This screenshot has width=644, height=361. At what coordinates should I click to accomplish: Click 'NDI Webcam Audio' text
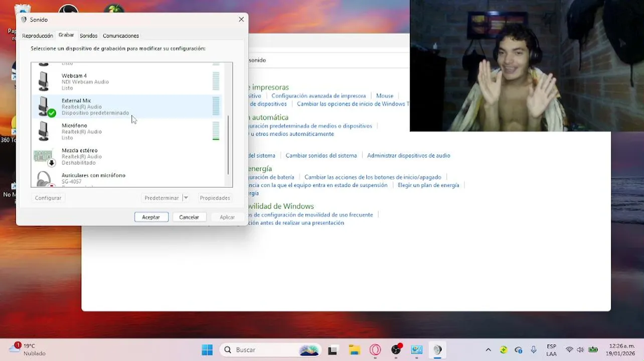[85, 82]
